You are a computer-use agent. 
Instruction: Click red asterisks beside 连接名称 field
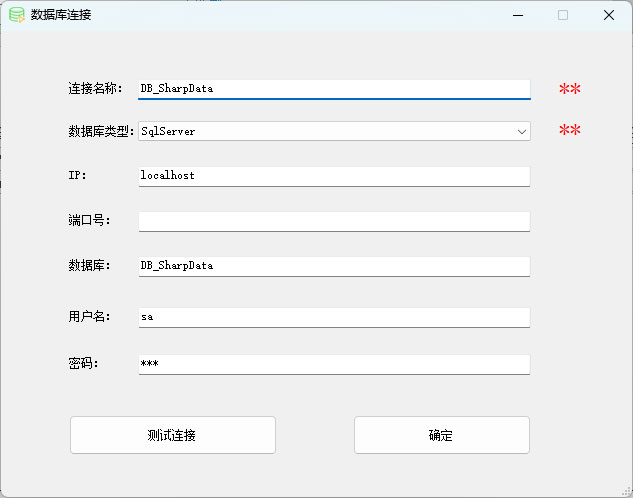pos(569,89)
